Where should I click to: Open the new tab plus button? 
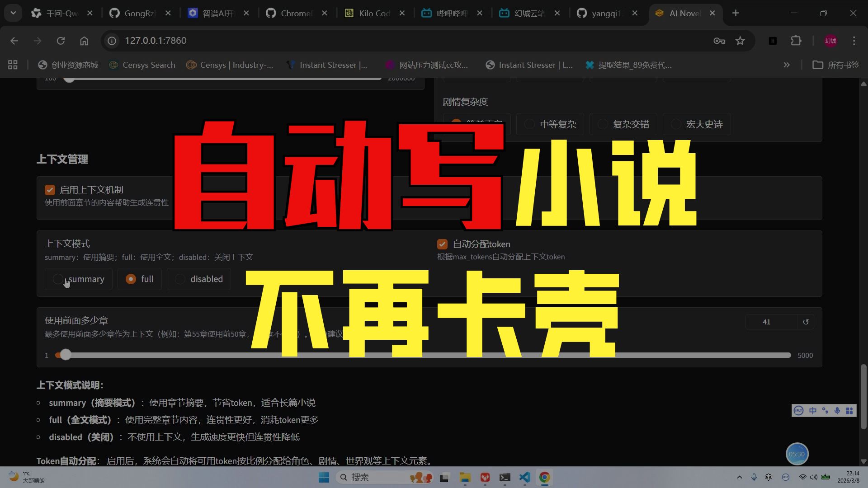[736, 13]
